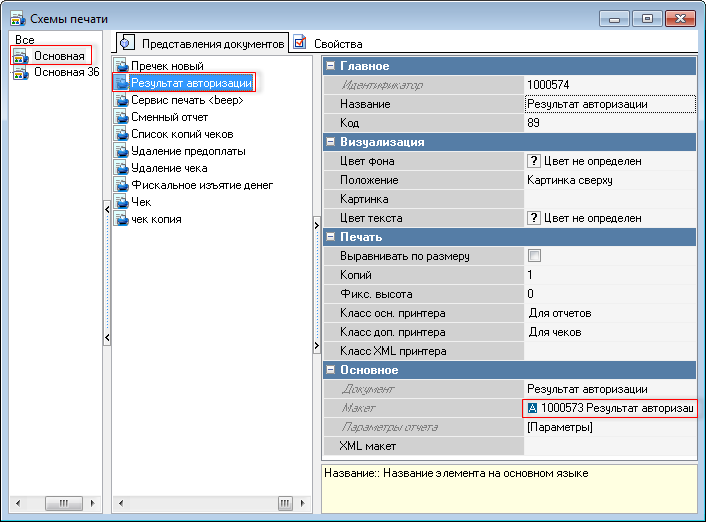Click the icon beside чек копия

click(x=122, y=219)
